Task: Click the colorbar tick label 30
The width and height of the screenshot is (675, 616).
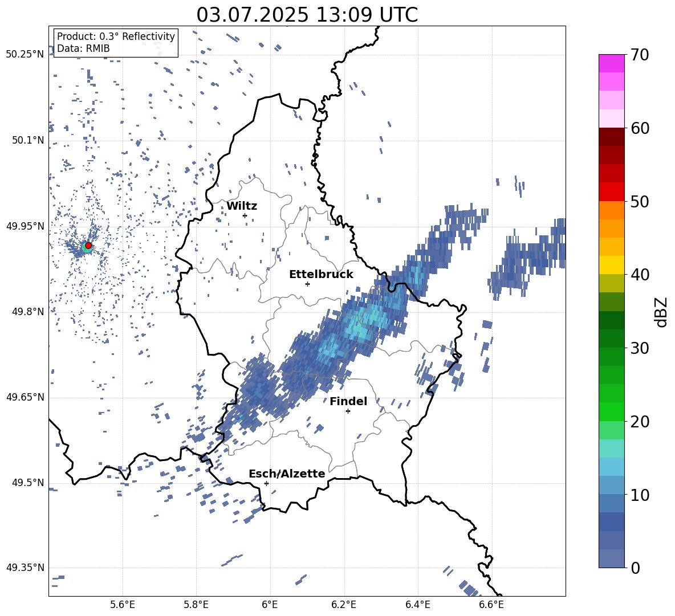Action: pos(639,348)
